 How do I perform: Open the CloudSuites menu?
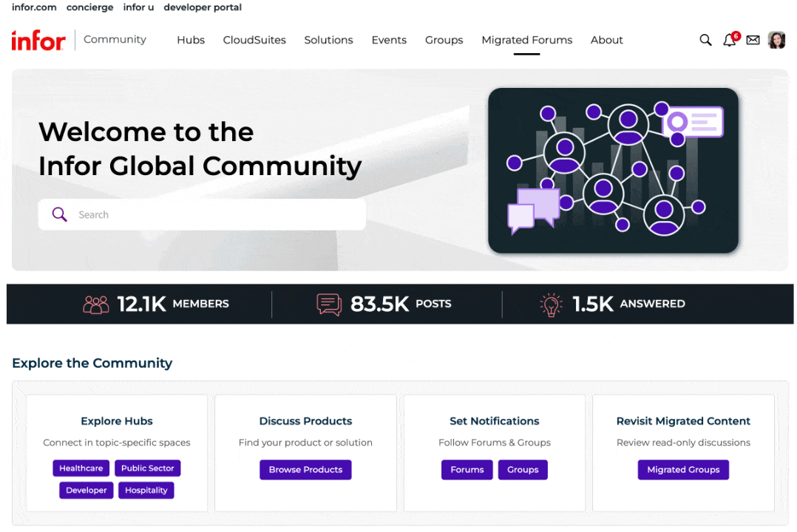click(x=254, y=41)
